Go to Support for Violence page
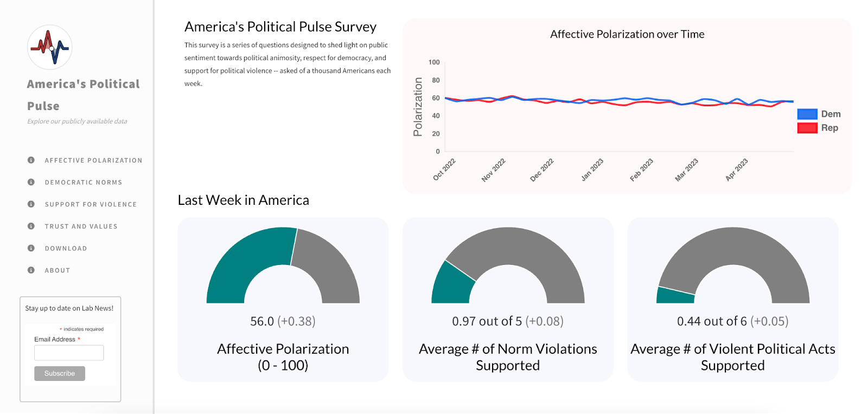Image resolution: width=868 pixels, height=414 pixels. point(91,204)
